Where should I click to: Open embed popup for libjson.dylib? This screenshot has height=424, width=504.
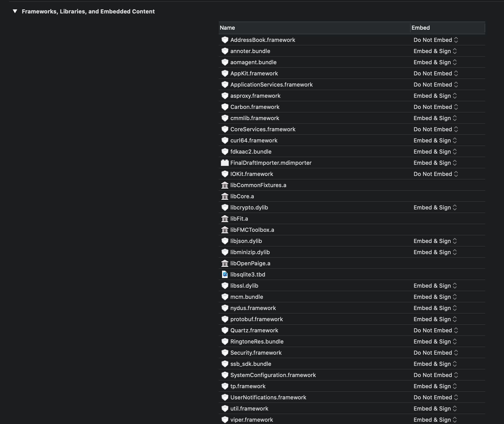click(435, 241)
